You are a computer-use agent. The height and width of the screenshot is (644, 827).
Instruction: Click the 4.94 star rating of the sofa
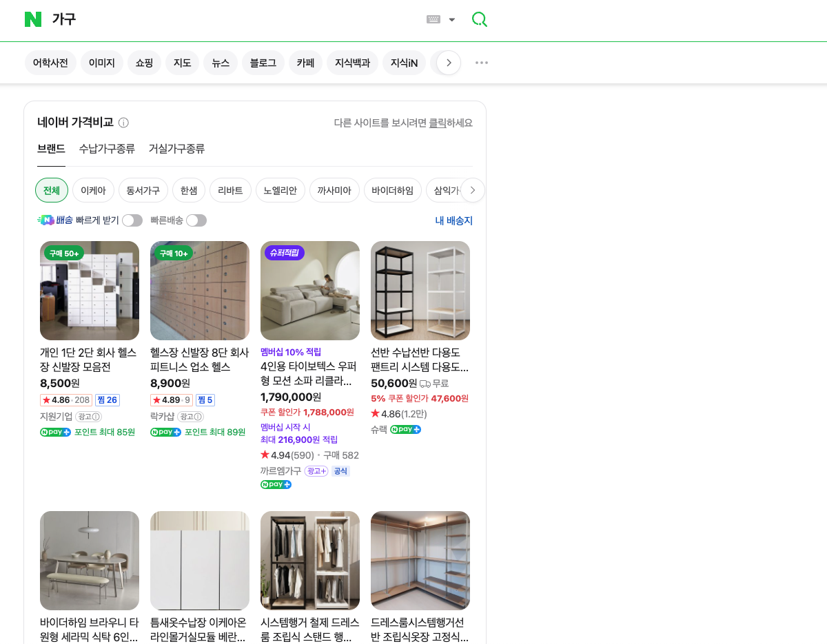[287, 455]
